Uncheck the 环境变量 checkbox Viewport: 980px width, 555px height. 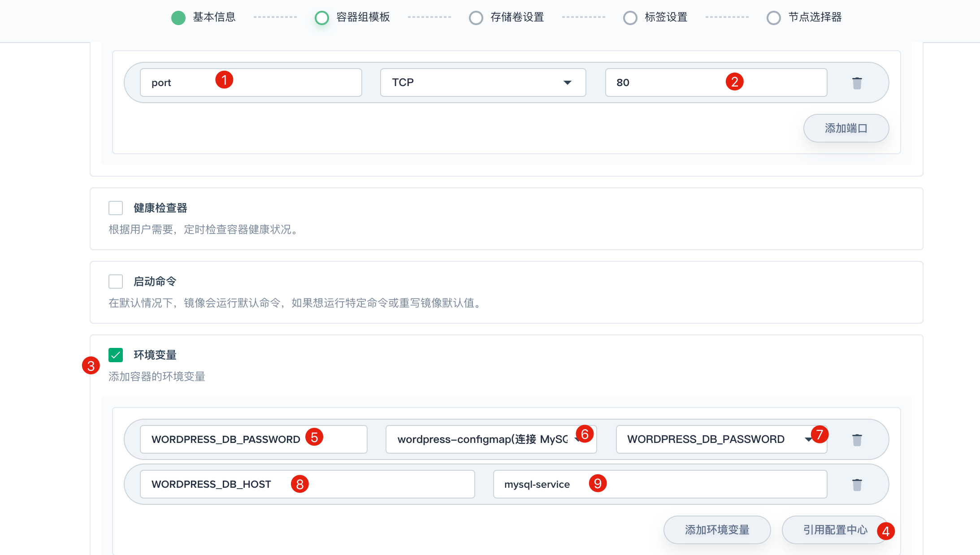[x=116, y=355]
